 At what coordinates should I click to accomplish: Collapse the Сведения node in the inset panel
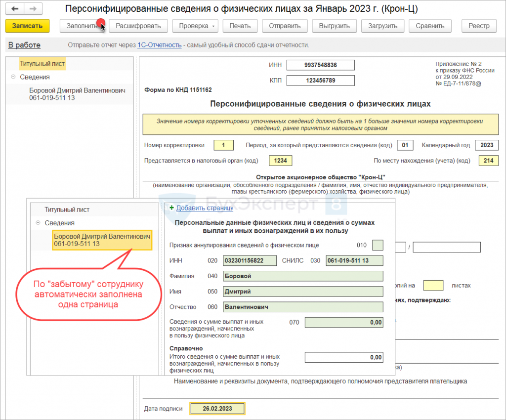point(38,223)
